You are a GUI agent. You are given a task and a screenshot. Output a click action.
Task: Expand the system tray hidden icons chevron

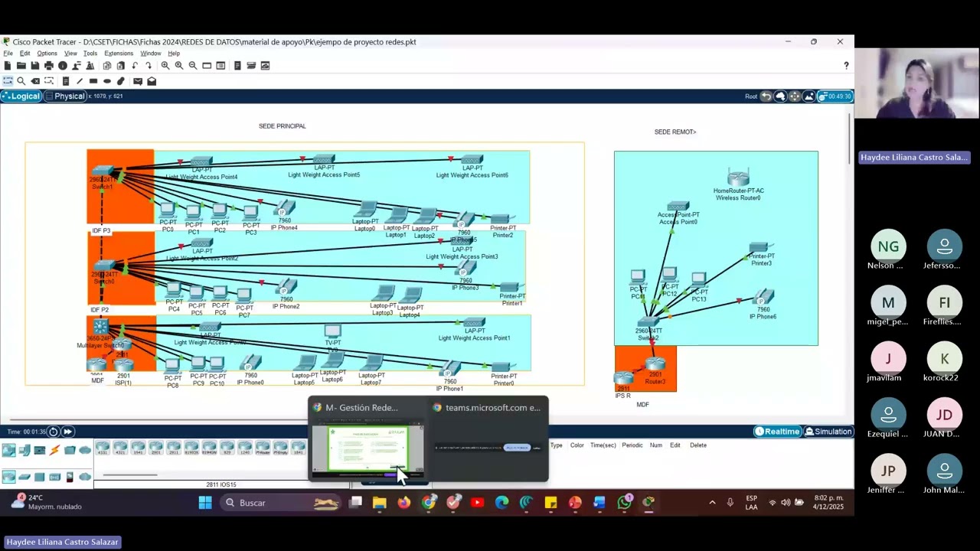tap(712, 503)
